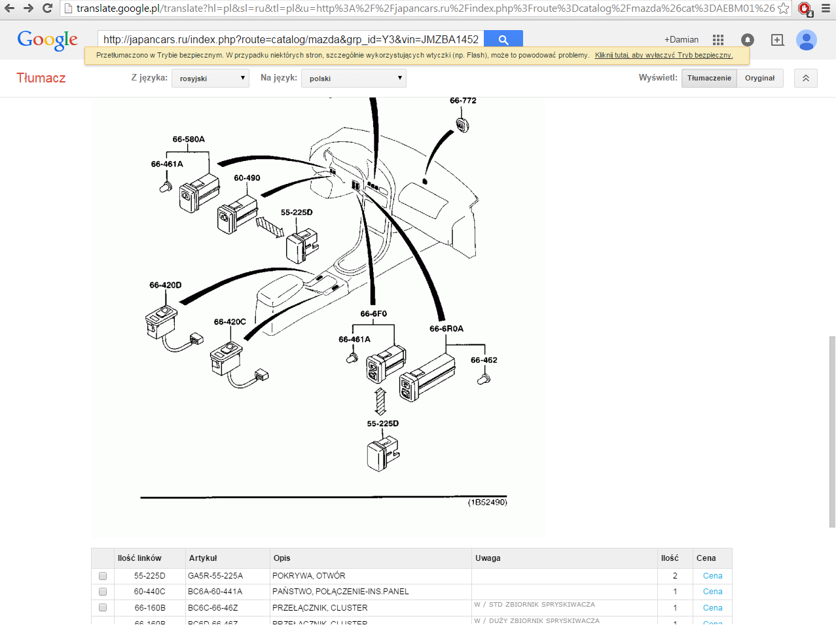Click the Cena link for BC6A-60-441A
Viewport: 838px width, 644px height.
click(712, 592)
